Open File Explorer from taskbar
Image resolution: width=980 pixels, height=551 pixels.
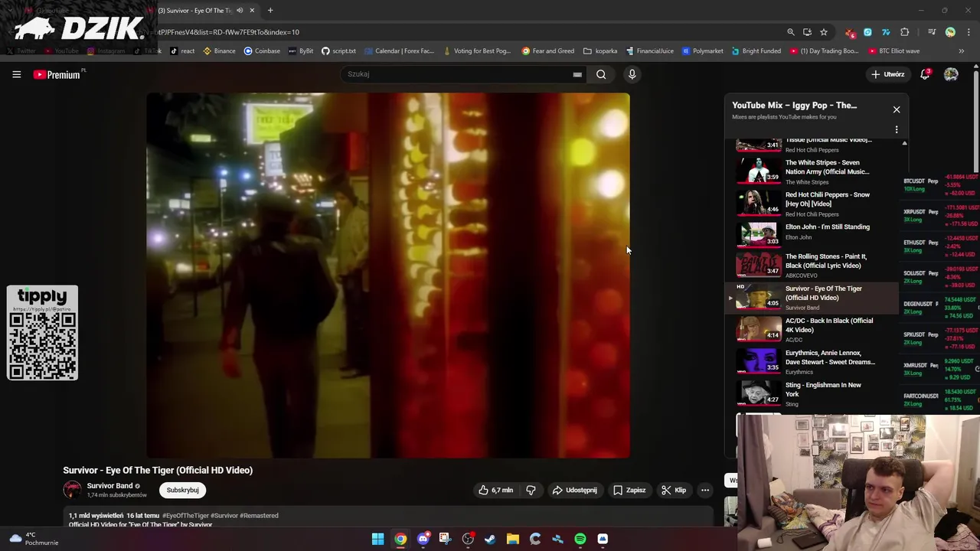pyautogui.click(x=513, y=539)
